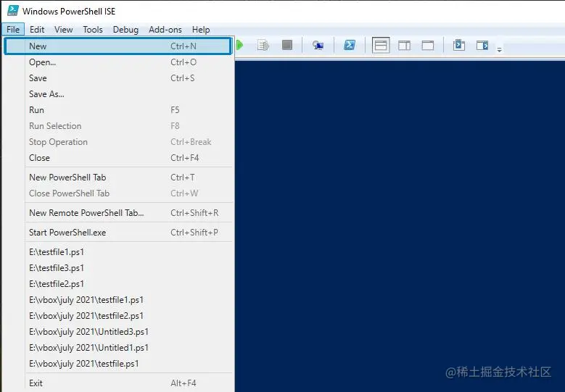
Task: Open recent E:\vbox\july 2021\Untitled1.ps1
Action: (x=117, y=348)
